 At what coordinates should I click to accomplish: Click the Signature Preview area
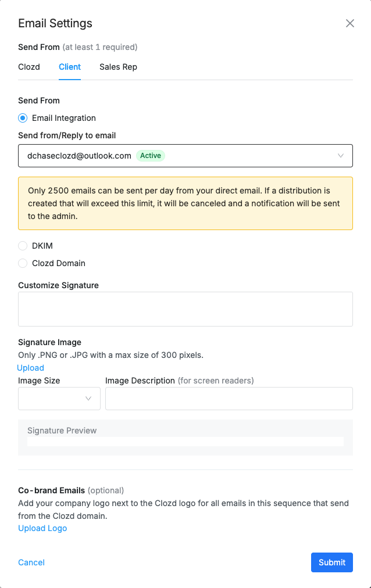tap(185, 437)
